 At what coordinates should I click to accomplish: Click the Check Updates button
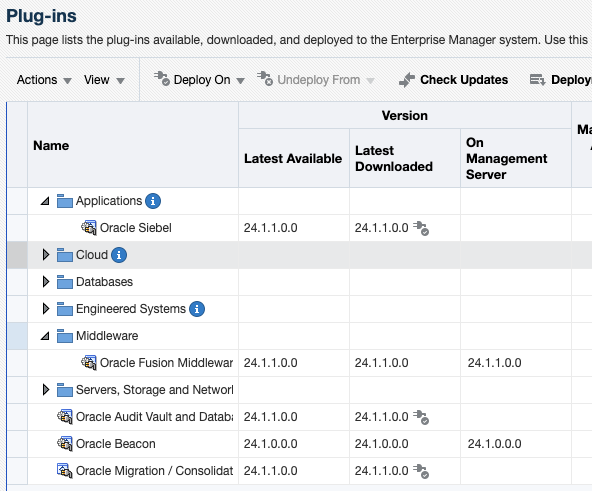click(453, 80)
